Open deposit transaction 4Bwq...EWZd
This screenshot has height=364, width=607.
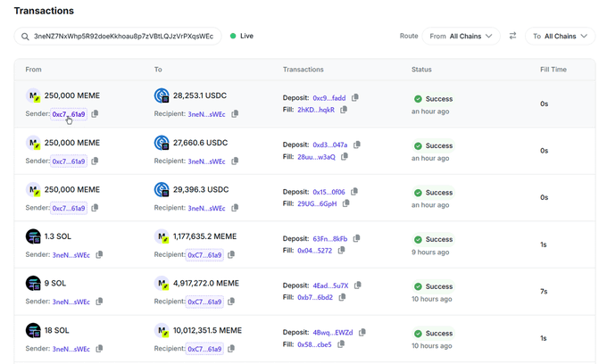[333, 333]
